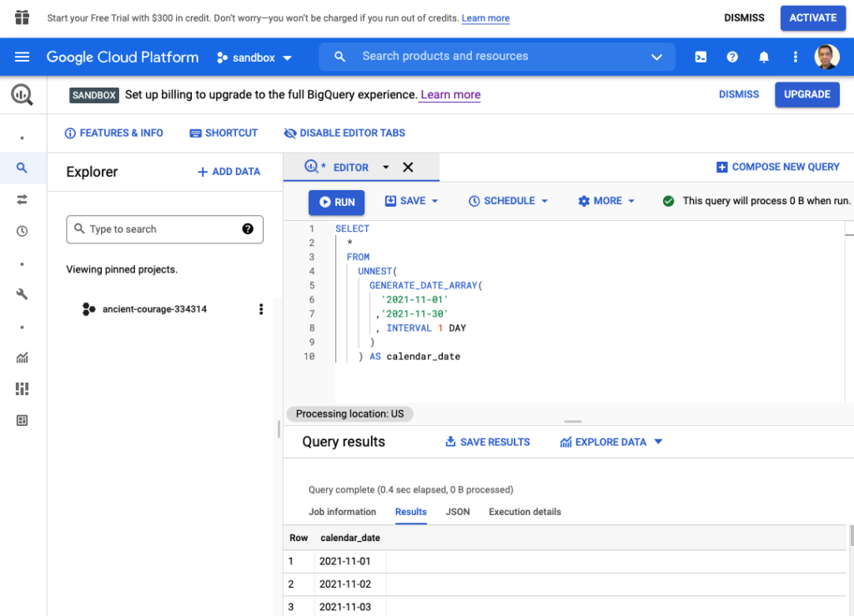Open Data transfers sidebar icon
The width and height of the screenshot is (854, 616).
point(22,200)
